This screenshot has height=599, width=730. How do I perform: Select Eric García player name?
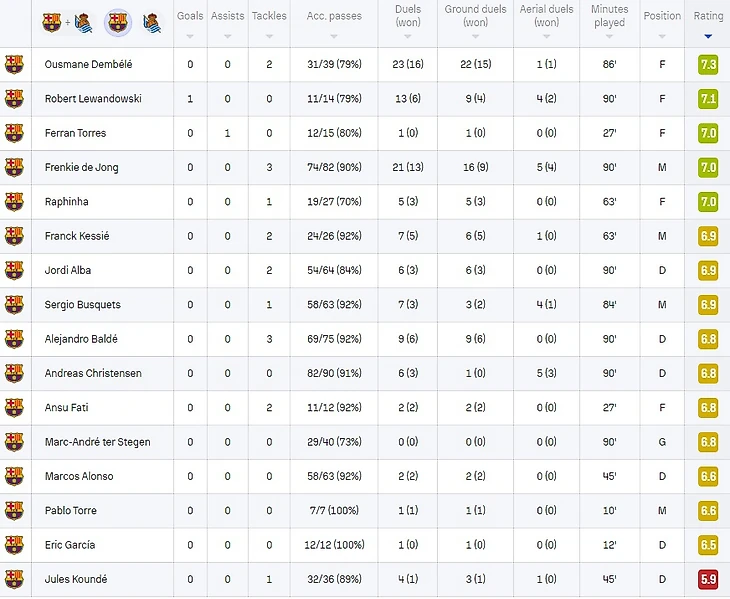(x=70, y=545)
